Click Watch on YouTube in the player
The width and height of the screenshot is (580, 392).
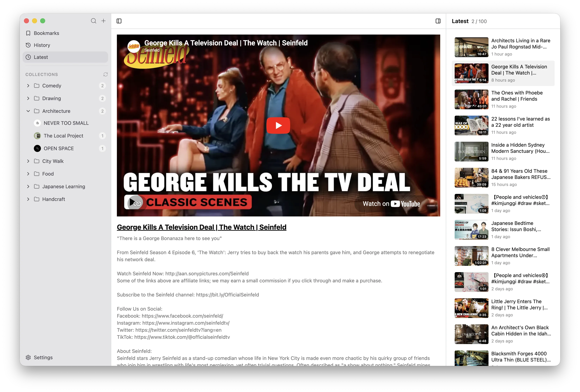pos(391,204)
